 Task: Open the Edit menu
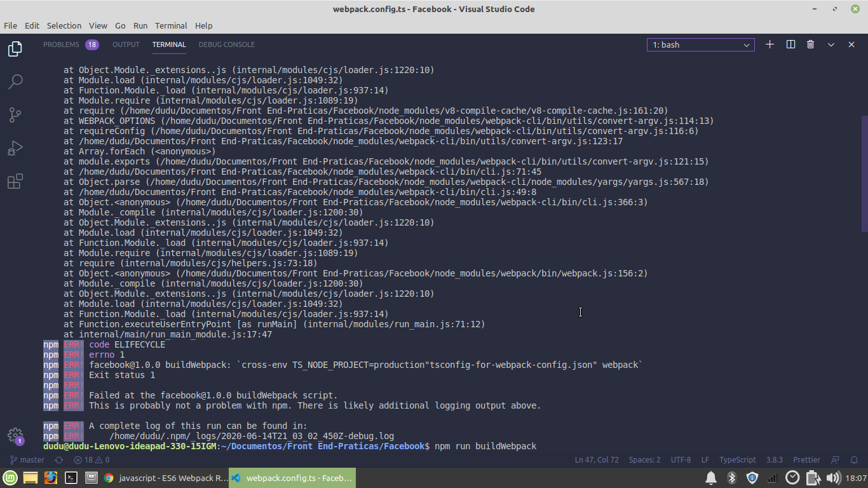coord(32,25)
